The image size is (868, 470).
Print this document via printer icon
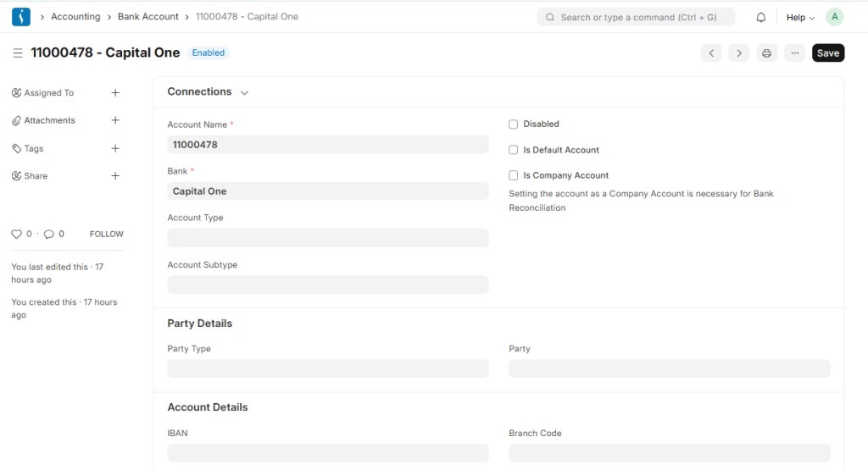tap(766, 53)
